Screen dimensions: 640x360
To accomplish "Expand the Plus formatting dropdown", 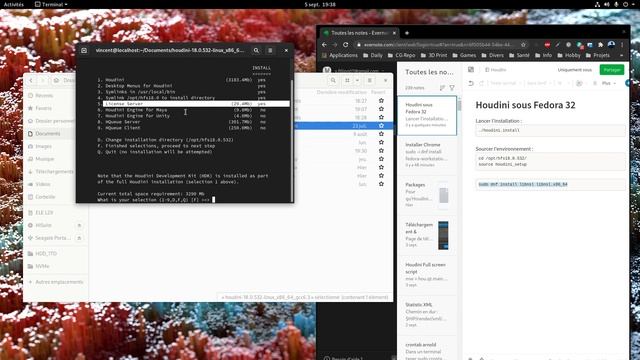I will pos(609,83).
